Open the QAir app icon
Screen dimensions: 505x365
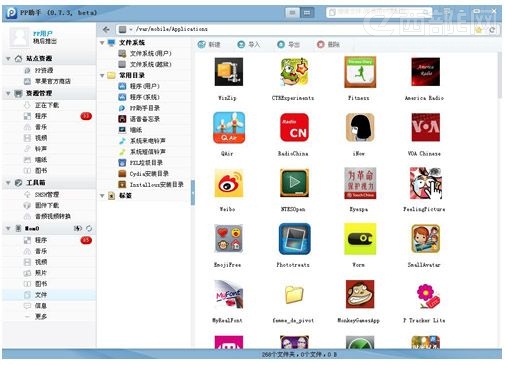229,128
